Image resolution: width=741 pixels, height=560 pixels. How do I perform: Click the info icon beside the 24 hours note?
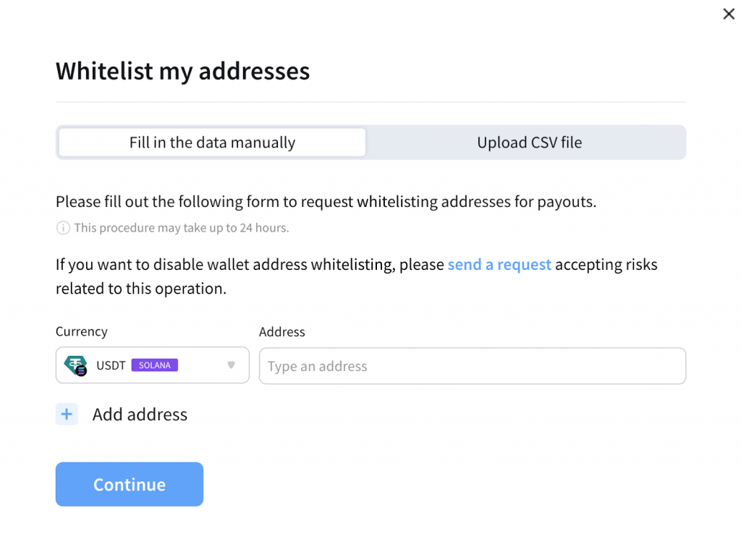(x=63, y=228)
